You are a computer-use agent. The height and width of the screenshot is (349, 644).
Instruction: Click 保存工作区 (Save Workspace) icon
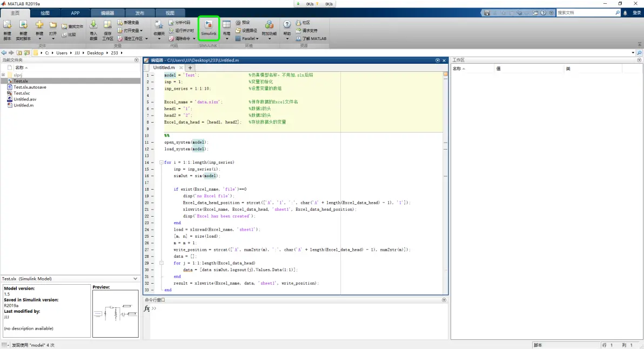point(108,30)
